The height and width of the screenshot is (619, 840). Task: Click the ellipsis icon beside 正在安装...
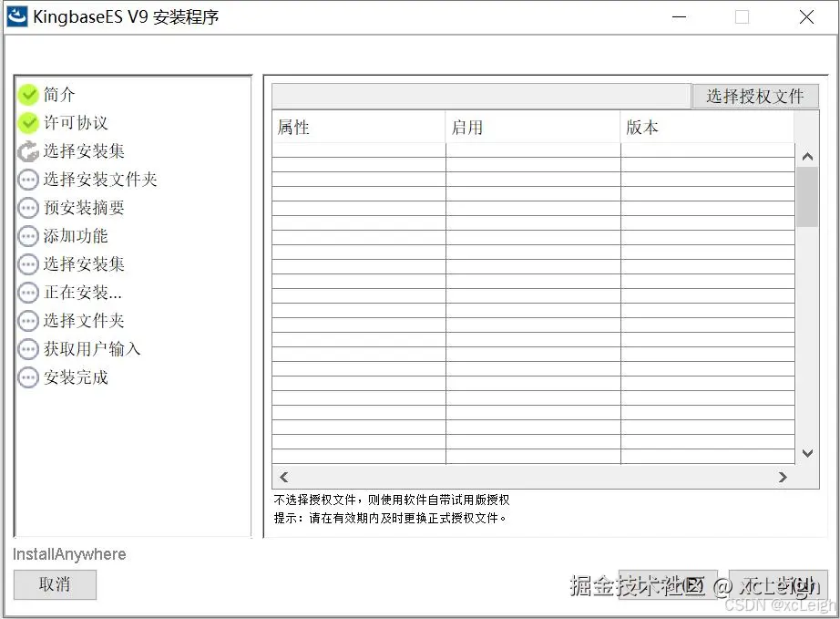(x=27, y=292)
